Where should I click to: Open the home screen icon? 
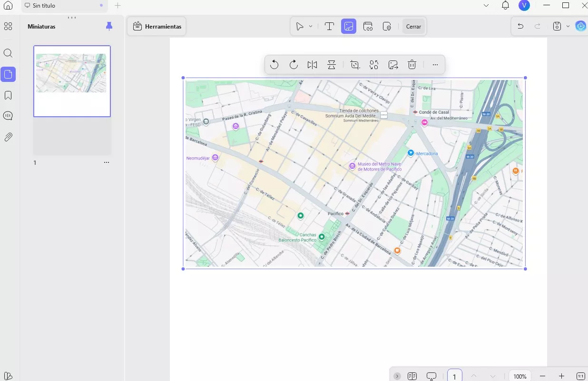8,6
